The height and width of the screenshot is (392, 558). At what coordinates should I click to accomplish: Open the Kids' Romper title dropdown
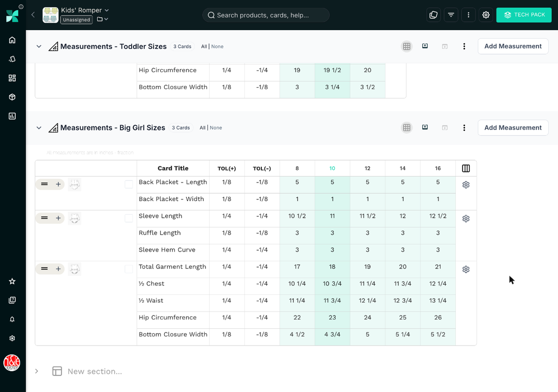coord(85,10)
